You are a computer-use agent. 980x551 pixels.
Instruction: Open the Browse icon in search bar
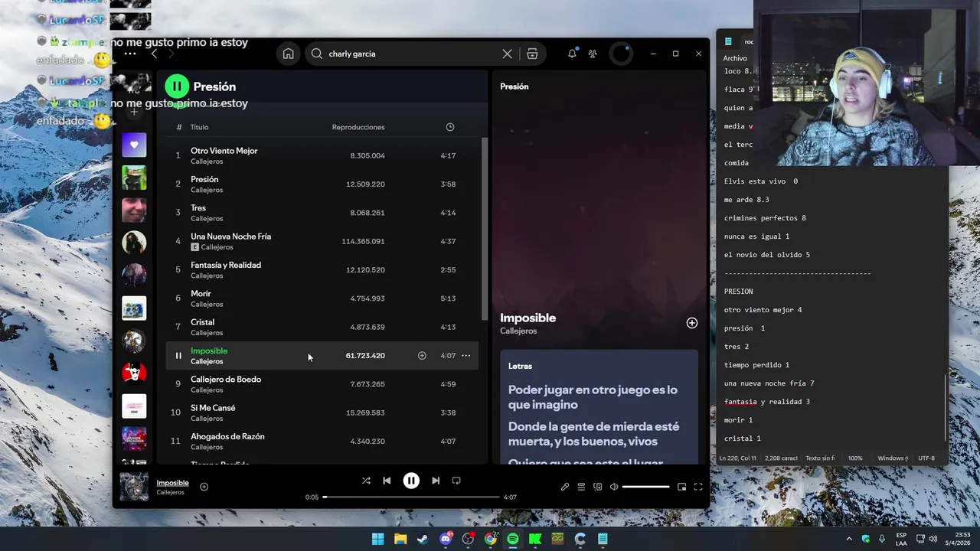pos(532,54)
